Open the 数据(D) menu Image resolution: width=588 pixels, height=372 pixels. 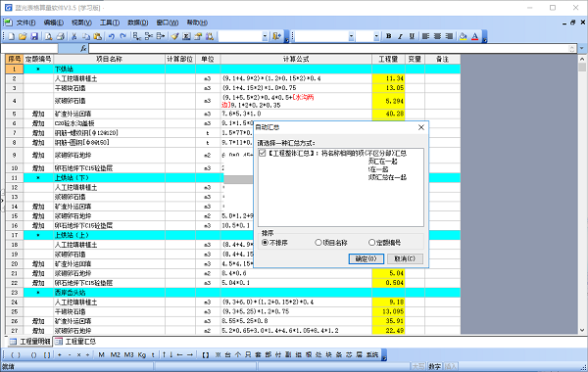[138, 23]
